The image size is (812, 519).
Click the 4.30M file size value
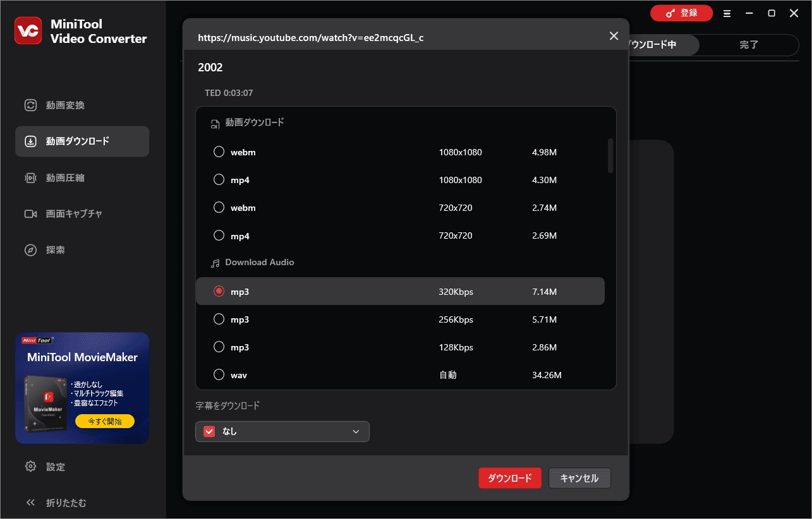pos(544,180)
